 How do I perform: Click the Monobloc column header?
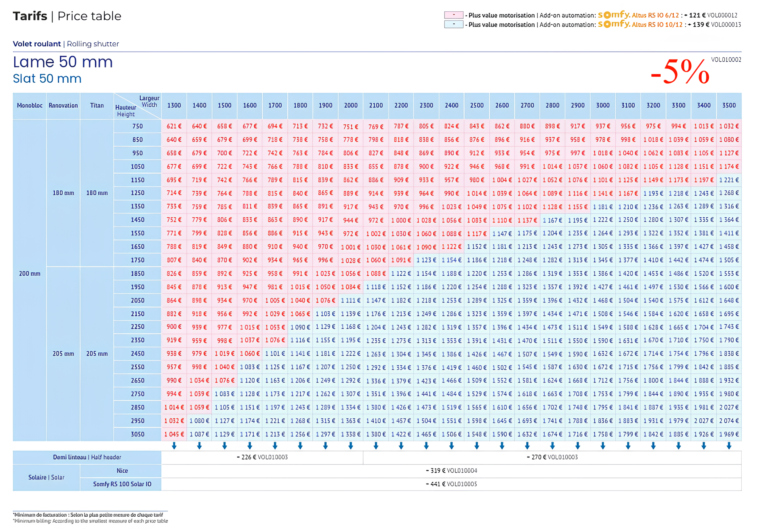coord(30,105)
